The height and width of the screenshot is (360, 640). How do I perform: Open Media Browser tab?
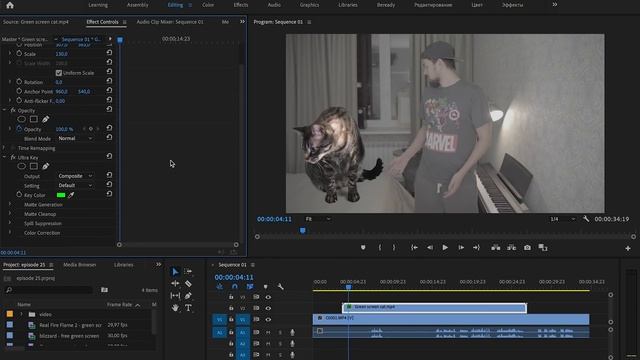(x=80, y=265)
